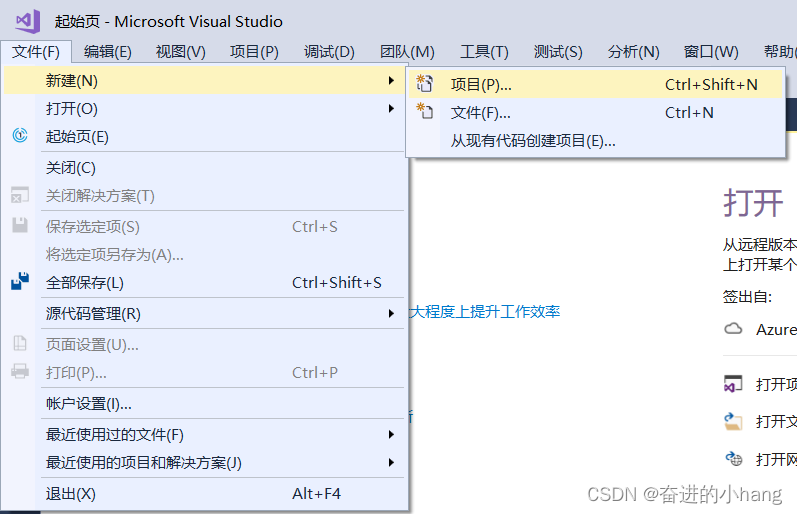Image resolution: width=797 pixels, height=514 pixels.
Task: Open the 文件(F) menu
Action: 36,52
